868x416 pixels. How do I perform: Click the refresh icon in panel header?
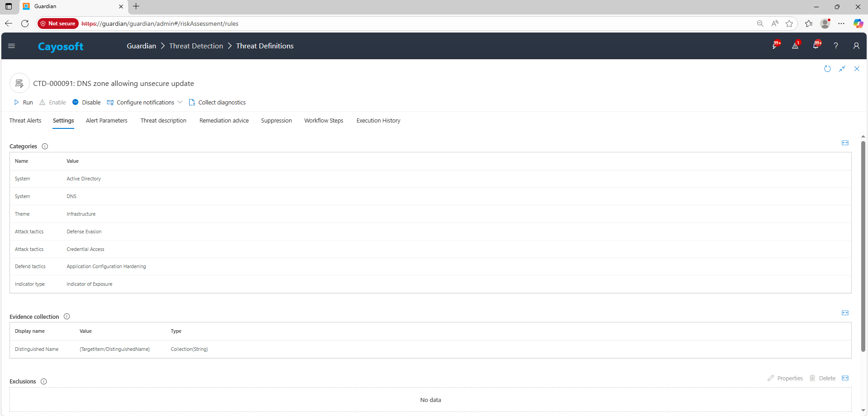pos(827,69)
